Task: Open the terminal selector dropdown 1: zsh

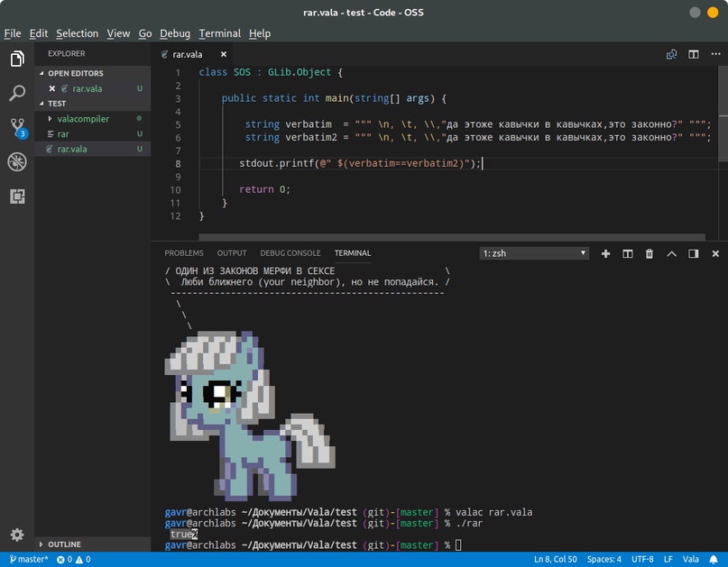Action: pos(534,253)
